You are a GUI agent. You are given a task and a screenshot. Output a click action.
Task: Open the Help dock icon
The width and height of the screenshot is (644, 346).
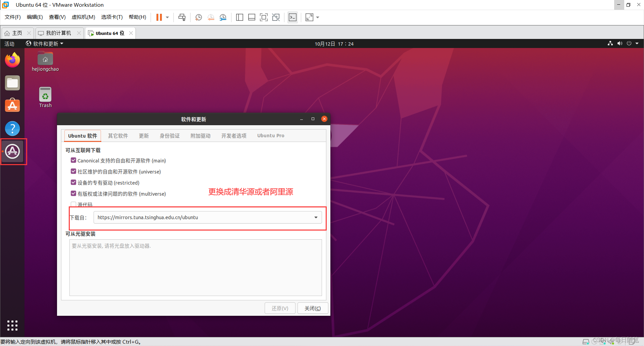tap(12, 128)
